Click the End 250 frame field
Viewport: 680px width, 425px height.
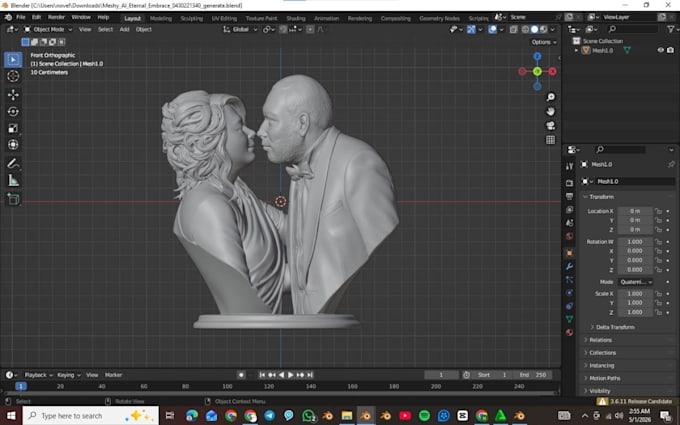click(532, 375)
